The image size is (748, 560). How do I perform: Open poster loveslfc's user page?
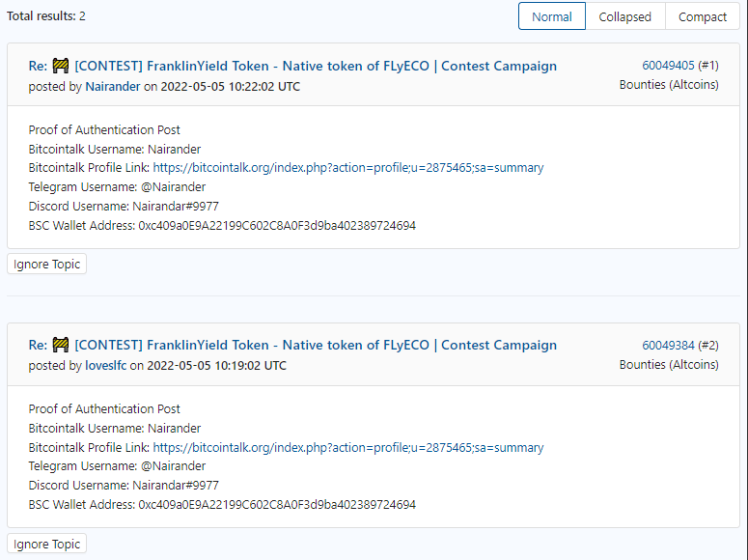[106, 366]
